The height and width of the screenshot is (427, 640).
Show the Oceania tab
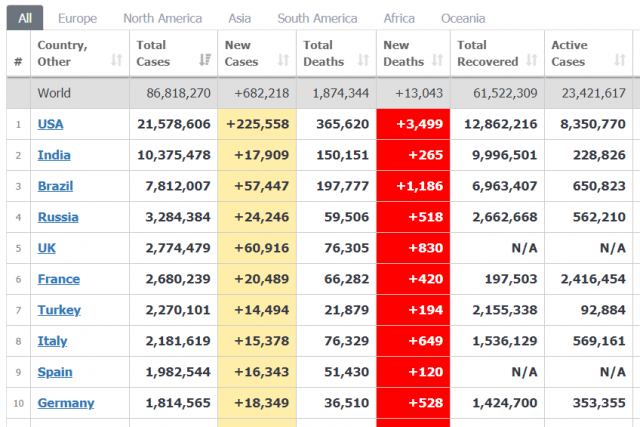point(463,18)
